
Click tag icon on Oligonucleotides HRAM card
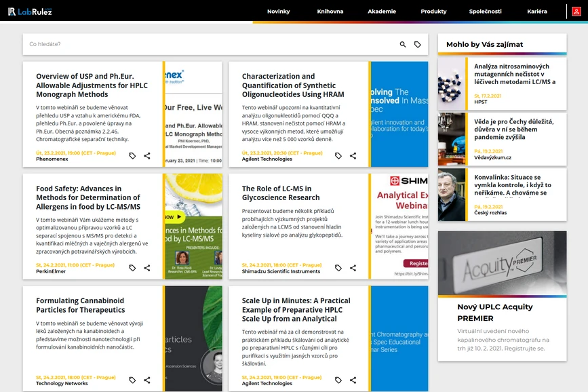[338, 156]
